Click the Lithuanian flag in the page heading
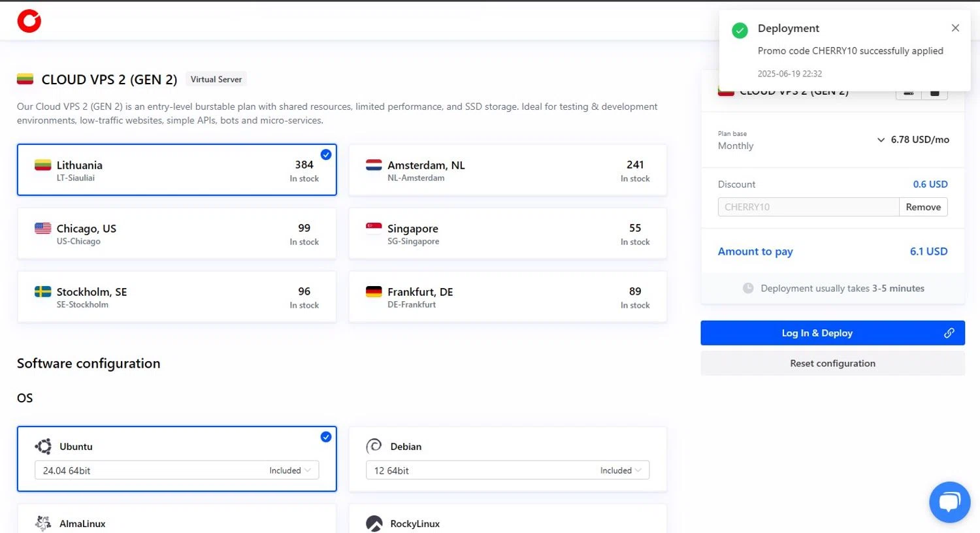980x533 pixels. pos(25,79)
